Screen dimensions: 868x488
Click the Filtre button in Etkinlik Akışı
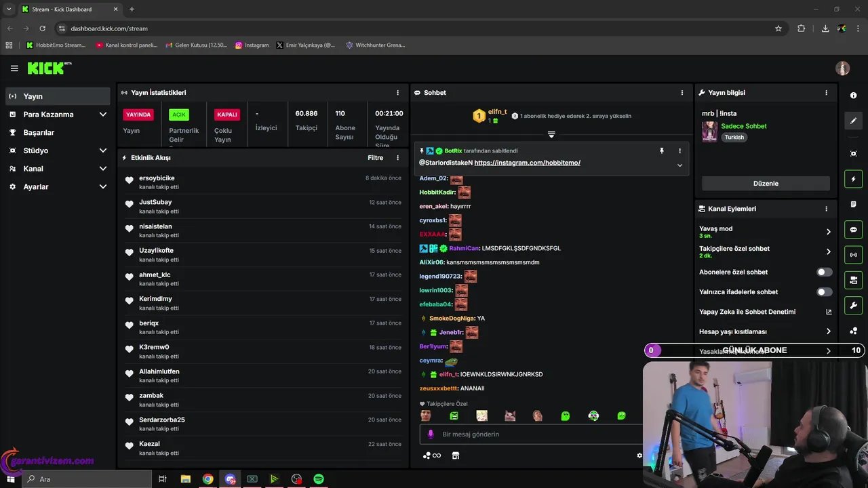pos(375,157)
